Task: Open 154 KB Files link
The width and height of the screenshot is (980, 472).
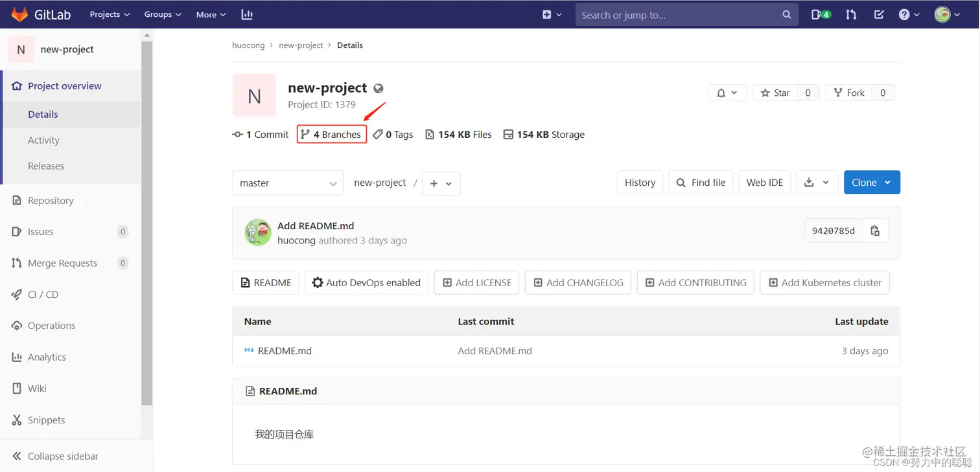Action: click(458, 135)
